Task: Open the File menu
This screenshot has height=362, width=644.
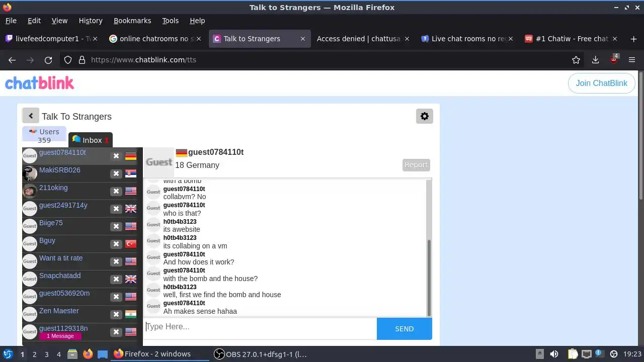Action: pos(11,21)
